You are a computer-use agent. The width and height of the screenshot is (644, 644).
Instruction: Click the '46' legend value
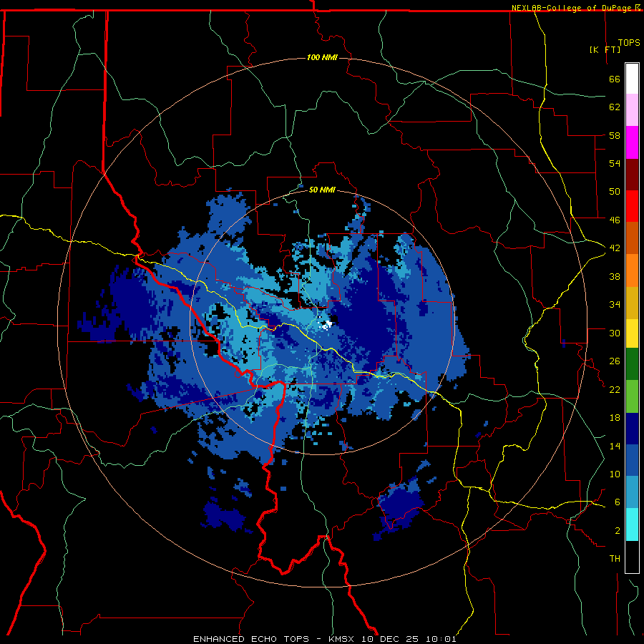click(x=615, y=220)
